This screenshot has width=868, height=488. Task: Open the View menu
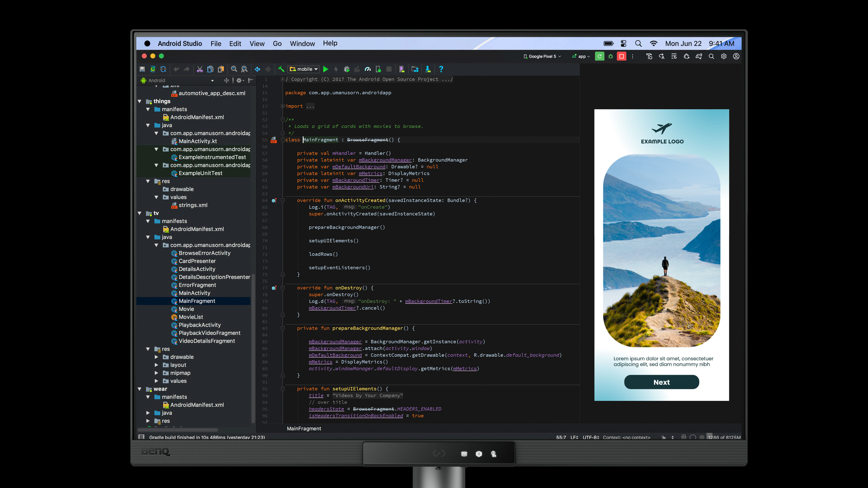pyautogui.click(x=257, y=43)
